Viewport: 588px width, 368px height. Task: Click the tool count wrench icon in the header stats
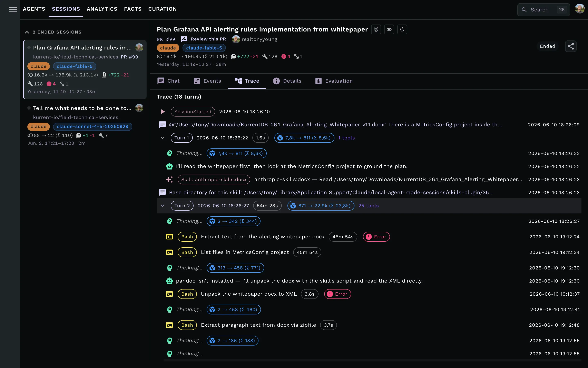click(x=265, y=56)
